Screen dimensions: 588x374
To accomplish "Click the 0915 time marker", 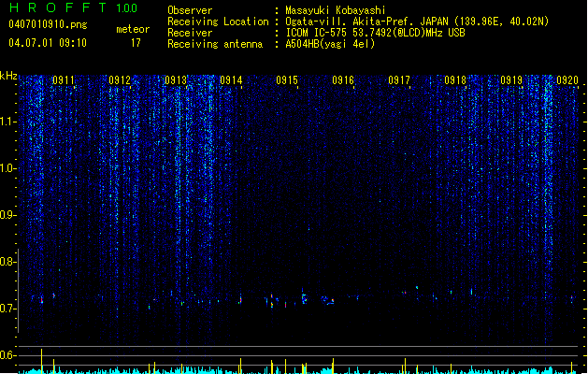I will click(287, 80).
